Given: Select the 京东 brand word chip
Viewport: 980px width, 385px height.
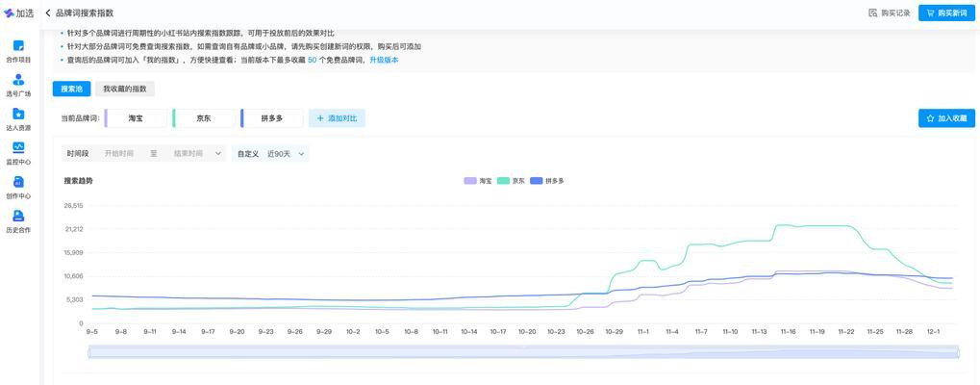Looking at the screenshot, I should coord(204,118).
